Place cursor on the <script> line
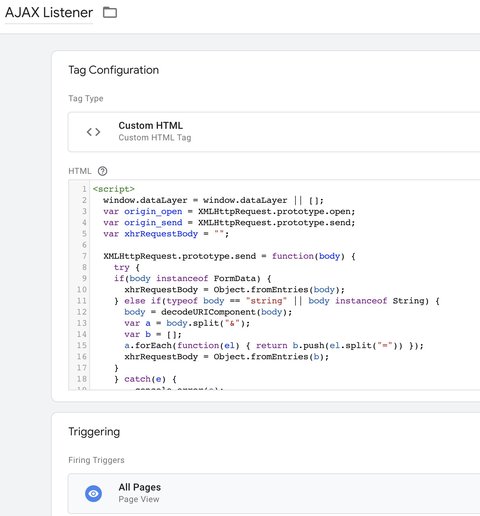Viewport: 480px width, 516px height. pyautogui.click(x=114, y=189)
